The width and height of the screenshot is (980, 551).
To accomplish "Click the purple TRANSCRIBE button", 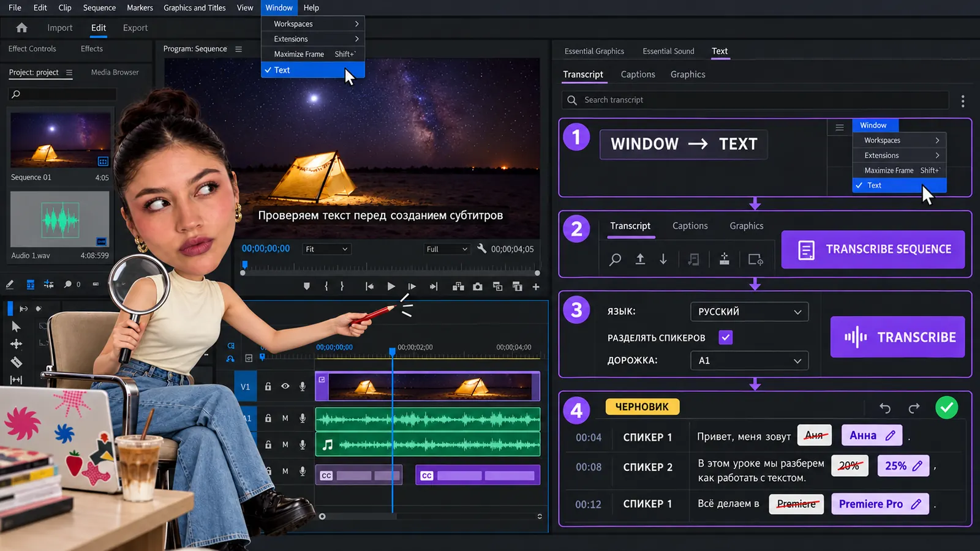I will click(x=897, y=337).
